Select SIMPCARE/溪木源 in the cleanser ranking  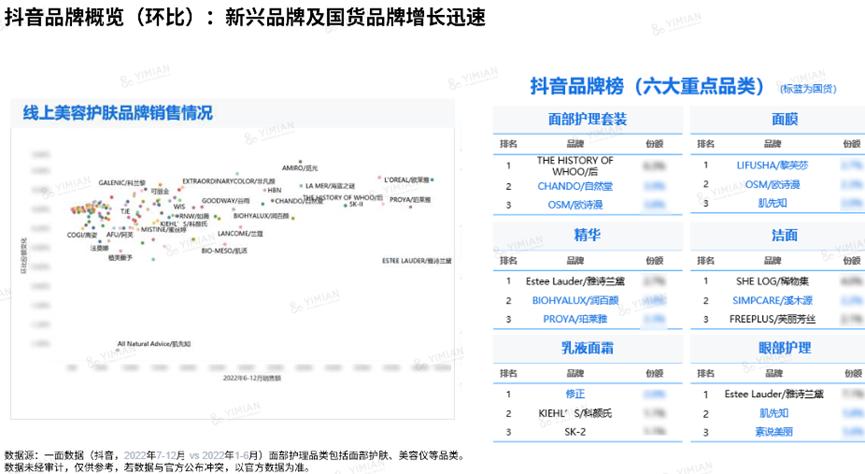772,301
